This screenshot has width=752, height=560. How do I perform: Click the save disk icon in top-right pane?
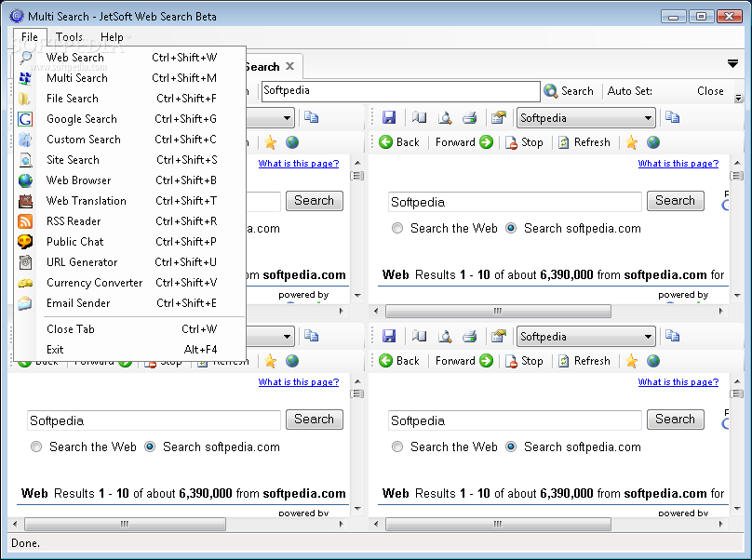(389, 117)
